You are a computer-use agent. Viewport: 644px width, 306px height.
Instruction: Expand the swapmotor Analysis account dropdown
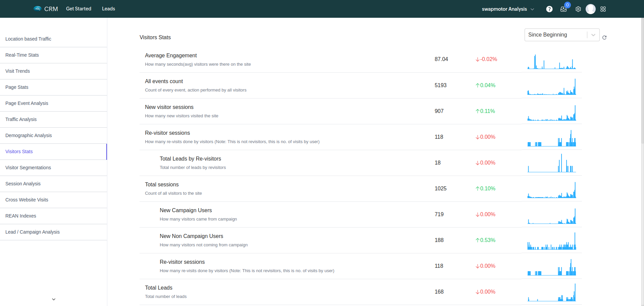coord(508,9)
